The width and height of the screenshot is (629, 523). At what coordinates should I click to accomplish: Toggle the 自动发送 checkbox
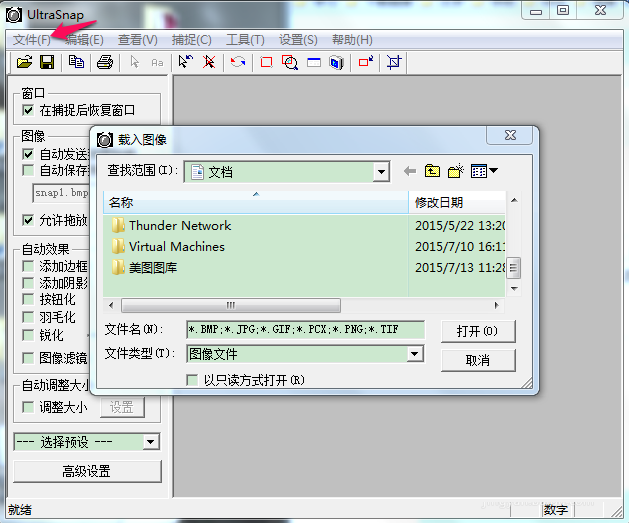tap(28, 154)
